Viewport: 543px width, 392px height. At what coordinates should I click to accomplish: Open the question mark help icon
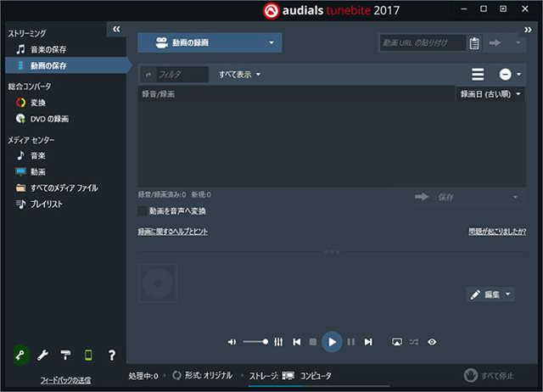click(111, 356)
